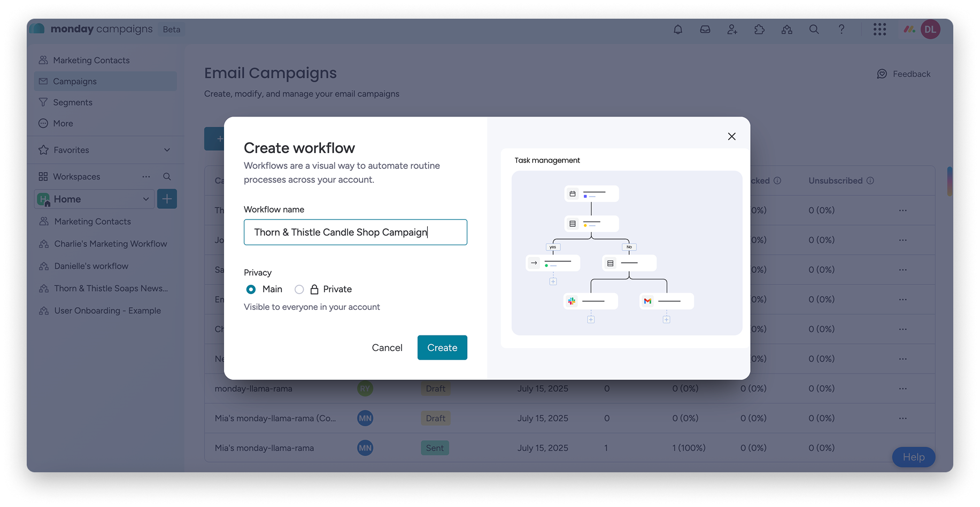Close the Create workflow dialog

click(x=731, y=136)
